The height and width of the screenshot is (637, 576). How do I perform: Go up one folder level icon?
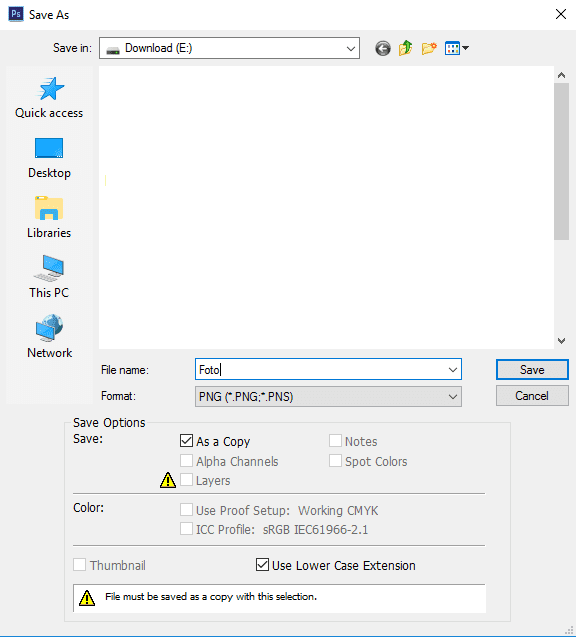(405, 48)
